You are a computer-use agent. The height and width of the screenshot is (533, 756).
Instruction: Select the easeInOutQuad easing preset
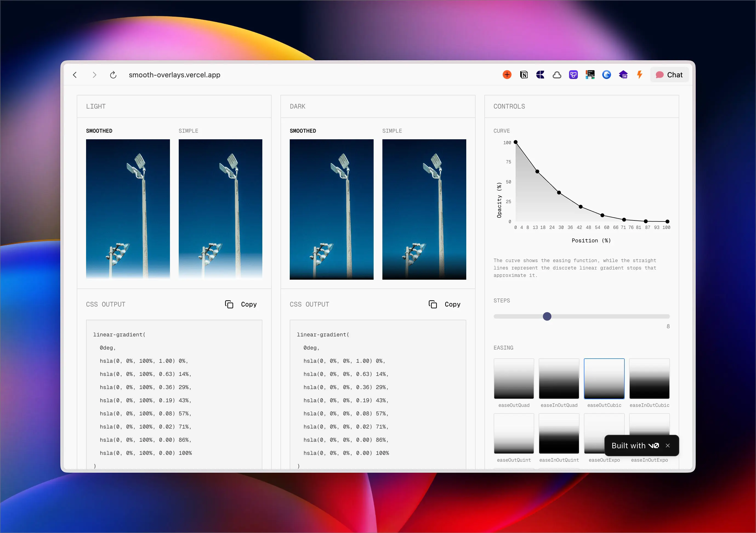coord(559,379)
